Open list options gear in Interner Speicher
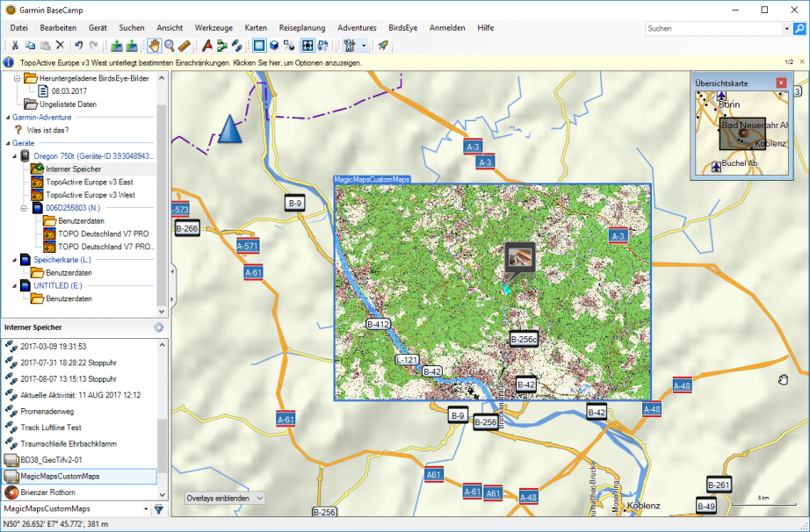The image size is (810, 532). (158, 327)
